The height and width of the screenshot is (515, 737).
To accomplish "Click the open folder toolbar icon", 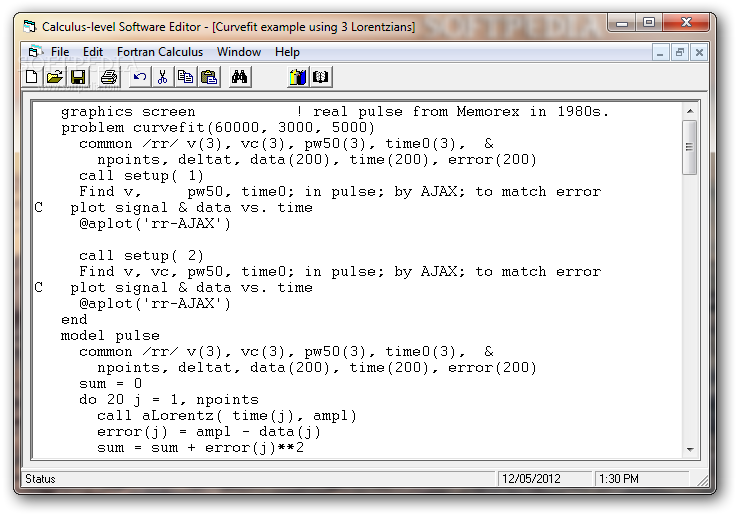I will 55,77.
